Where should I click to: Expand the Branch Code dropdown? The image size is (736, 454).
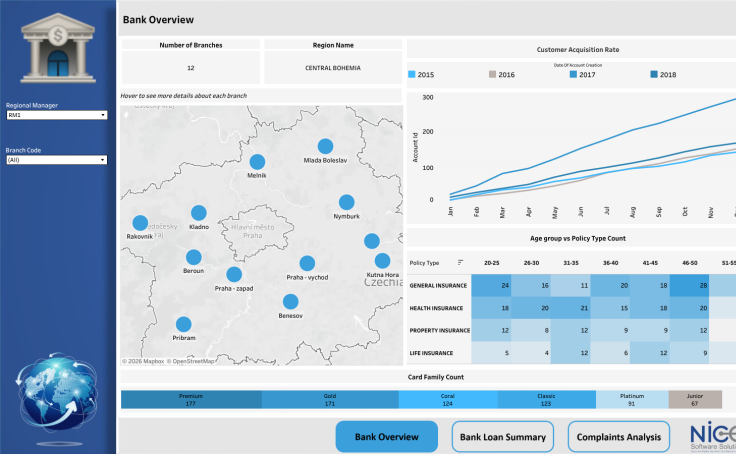click(55, 159)
